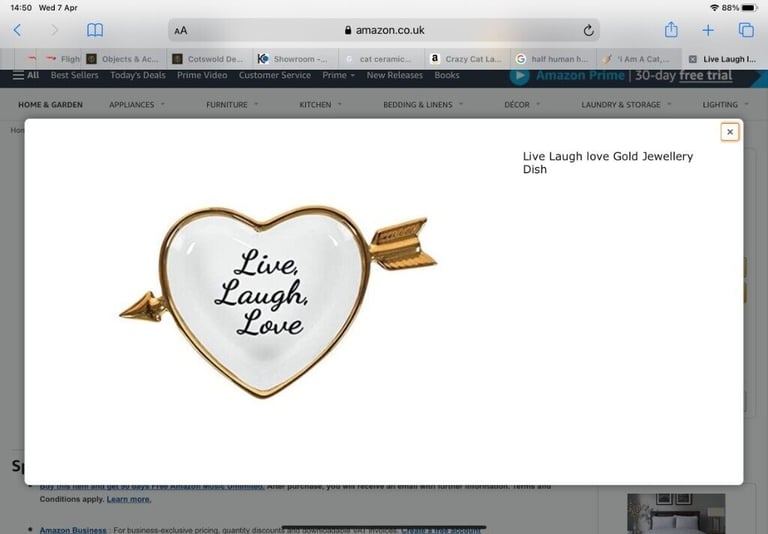Click the Amazon Prime play icon

pos(520,76)
